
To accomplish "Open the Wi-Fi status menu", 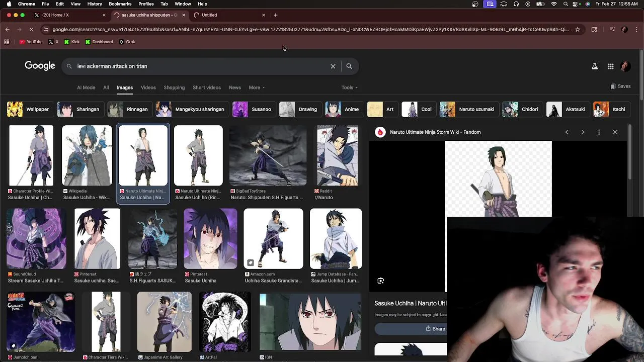I will click(x=554, y=4).
